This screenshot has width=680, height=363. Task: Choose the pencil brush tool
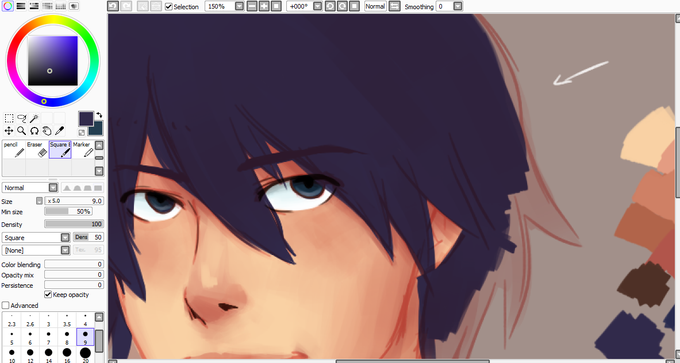pyautogui.click(x=13, y=150)
